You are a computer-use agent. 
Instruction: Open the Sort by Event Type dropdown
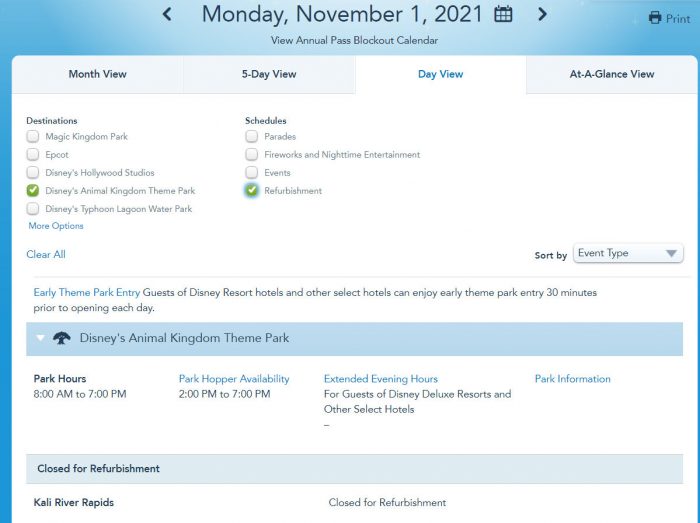(x=628, y=254)
